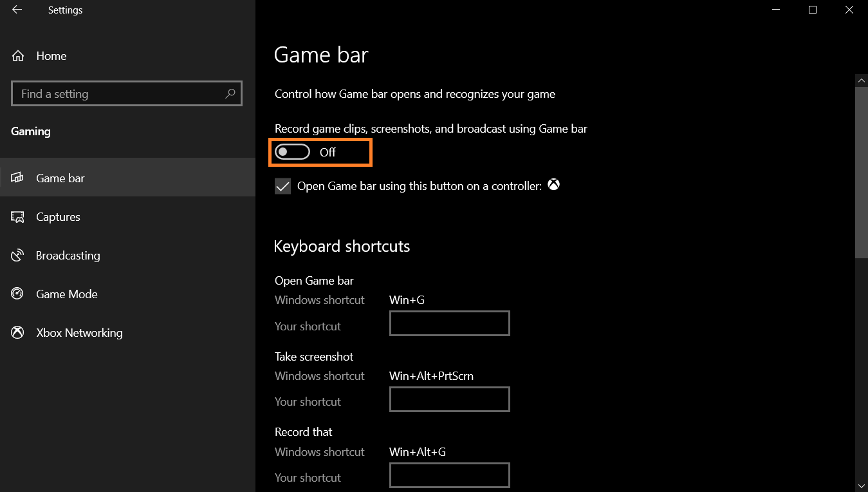Focus the Find a setting search box
868x492 pixels.
tap(127, 93)
